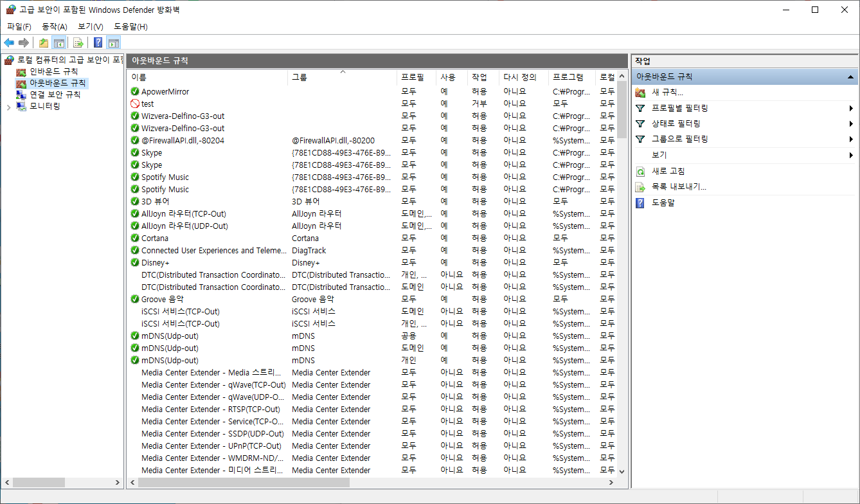Select Connected User Experiences and Telemetry rule
The width and height of the screenshot is (860, 504).
(x=214, y=250)
